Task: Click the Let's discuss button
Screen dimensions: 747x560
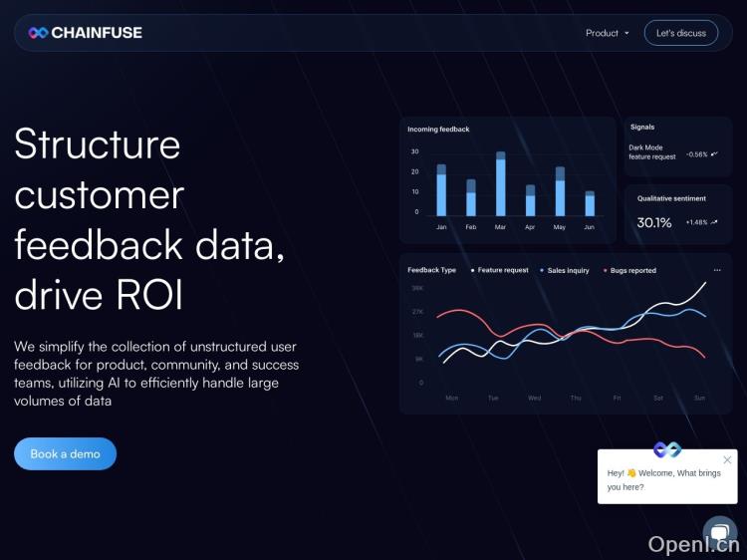Action: point(680,33)
